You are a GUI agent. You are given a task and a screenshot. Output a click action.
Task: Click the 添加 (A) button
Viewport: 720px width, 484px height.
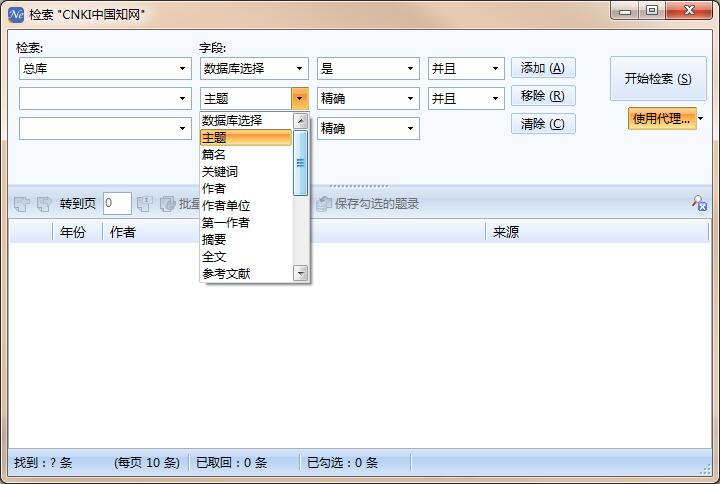pos(543,68)
